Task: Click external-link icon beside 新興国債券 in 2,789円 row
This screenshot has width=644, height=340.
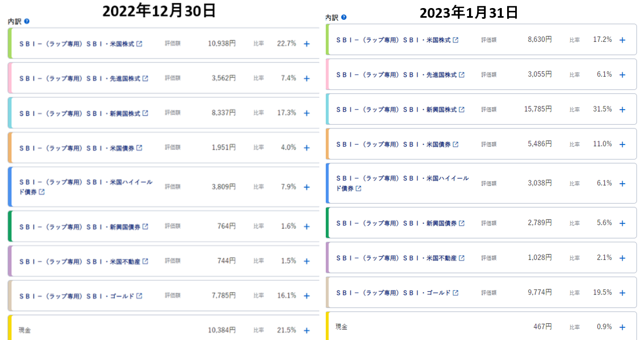Action: point(462,223)
